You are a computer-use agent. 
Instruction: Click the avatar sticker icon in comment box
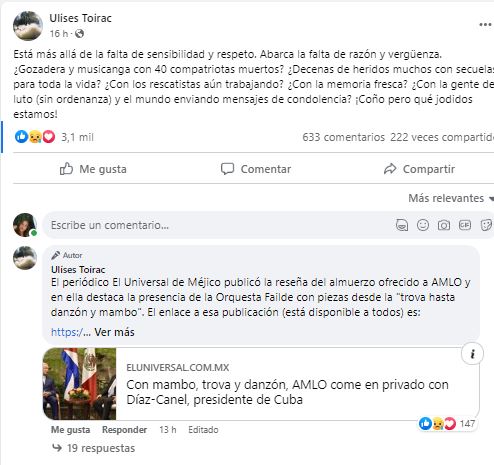pyautogui.click(x=402, y=225)
